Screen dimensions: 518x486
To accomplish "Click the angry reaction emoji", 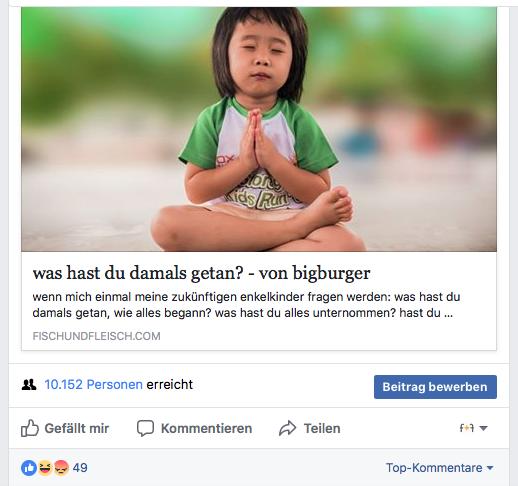I will pyautogui.click(x=61, y=468).
